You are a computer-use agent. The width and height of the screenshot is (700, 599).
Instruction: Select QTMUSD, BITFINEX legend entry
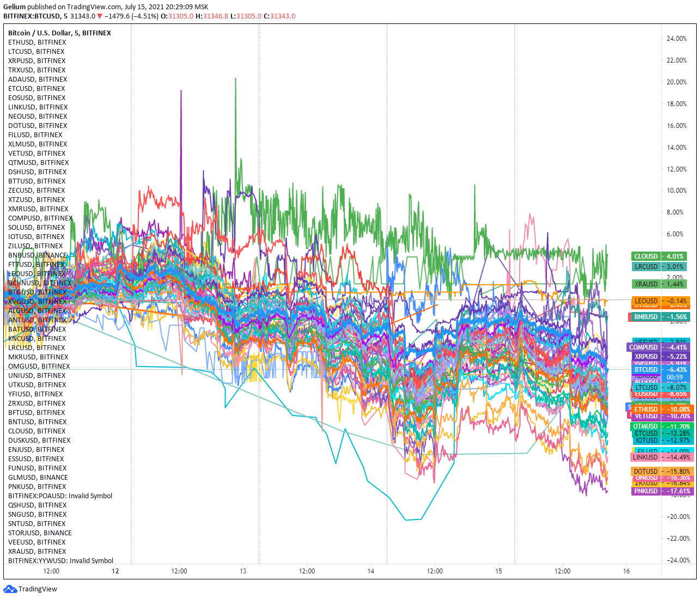(x=39, y=163)
